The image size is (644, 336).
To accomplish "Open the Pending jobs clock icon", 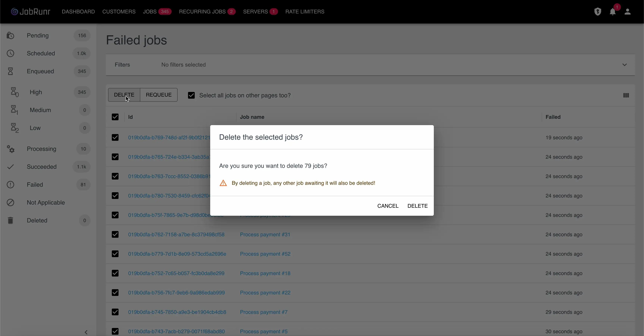I will (10, 35).
